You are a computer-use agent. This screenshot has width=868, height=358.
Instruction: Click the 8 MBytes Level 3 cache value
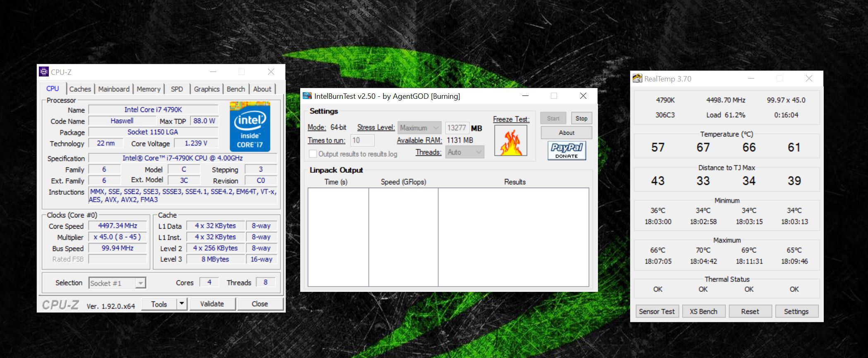(215, 259)
